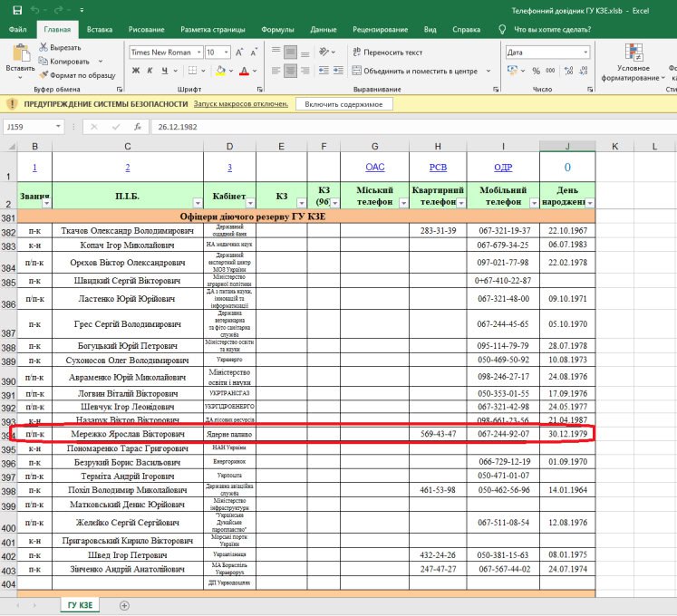Click the insert function fx icon

tap(139, 127)
